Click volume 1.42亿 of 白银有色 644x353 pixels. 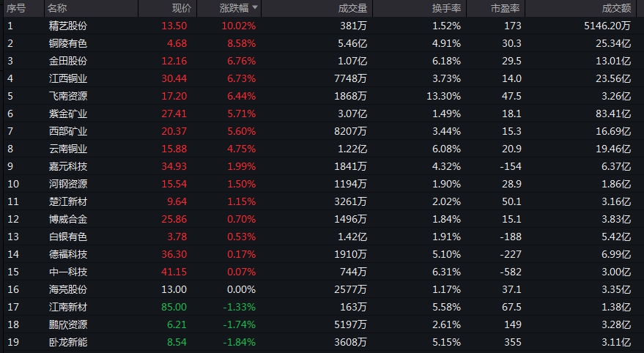pyautogui.click(x=352, y=237)
